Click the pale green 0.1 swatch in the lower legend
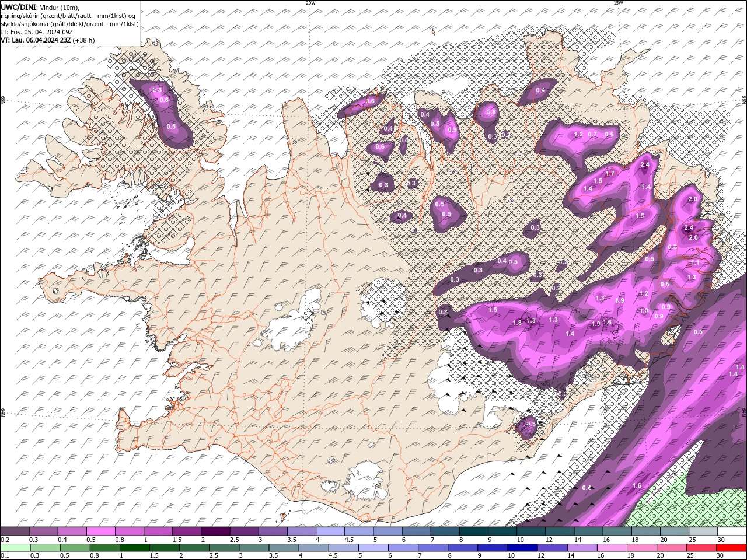Viewport: 747px width, 560px height. pyautogui.click(x=15, y=548)
